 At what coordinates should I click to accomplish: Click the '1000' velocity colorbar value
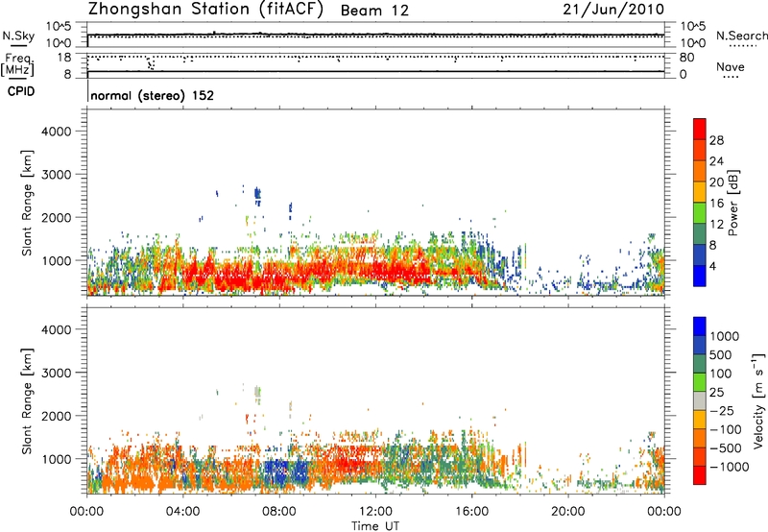(x=725, y=336)
